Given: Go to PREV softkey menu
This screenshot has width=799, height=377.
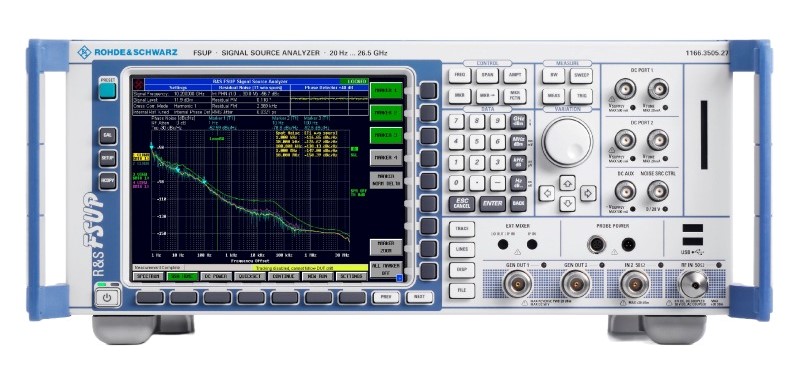Looking at the screenshot, I should (386, 298).
